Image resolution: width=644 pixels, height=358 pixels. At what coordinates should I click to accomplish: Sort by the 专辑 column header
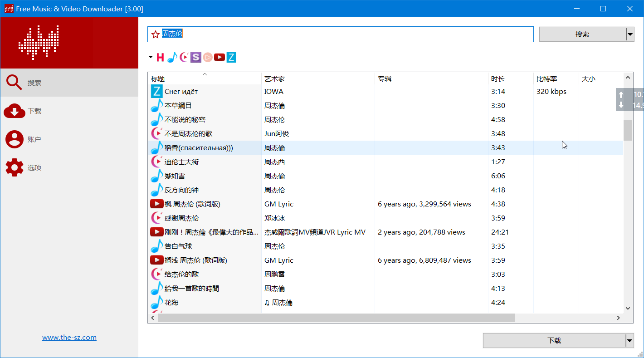(x=431, y=78)
